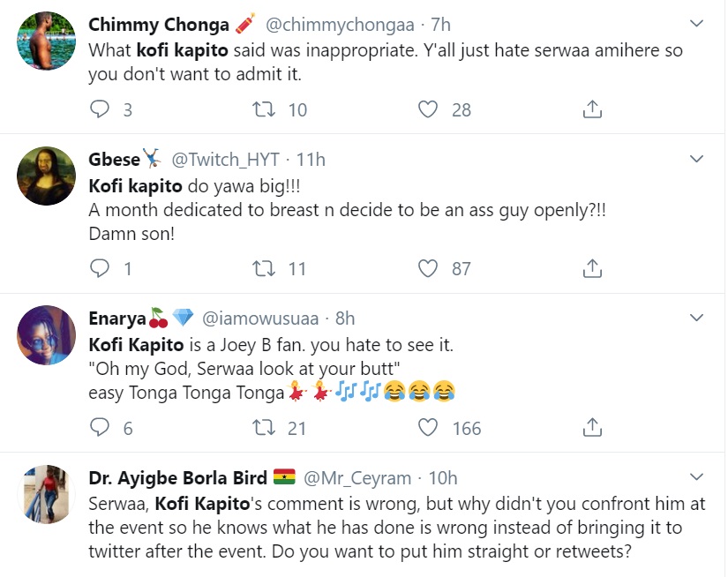Viewport: 728px width, 577px height.
Task: Retweet Gbese's Kofi kapito tweet
Action: click(263, 268)
